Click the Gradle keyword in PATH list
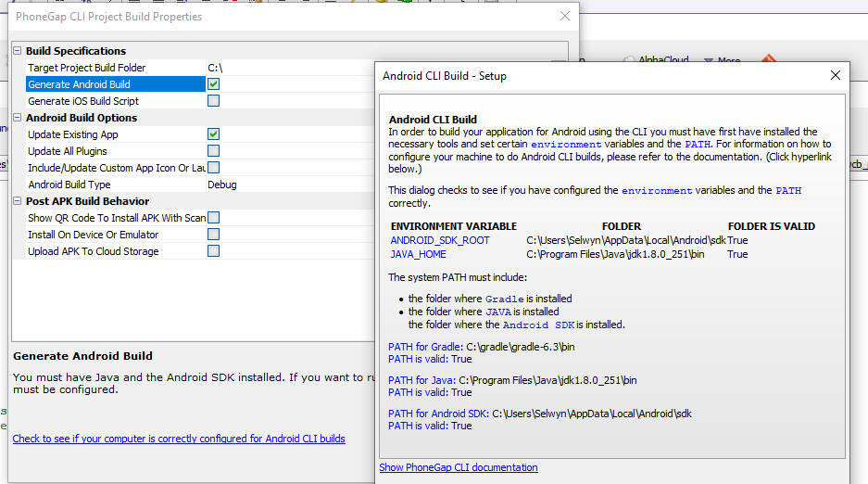Image resolution: width=868 pixels, height=484 pixels. tap(504, 299)
